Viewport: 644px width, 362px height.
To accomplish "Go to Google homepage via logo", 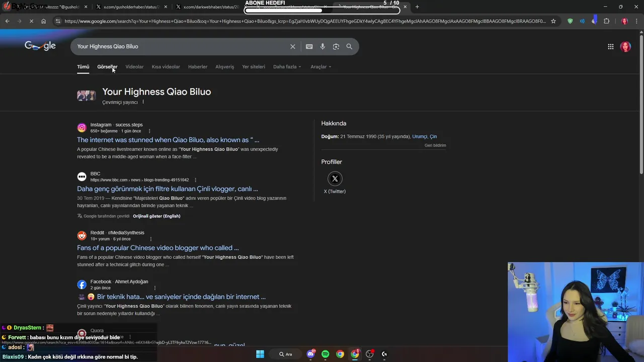I will (x=40, y=46).
